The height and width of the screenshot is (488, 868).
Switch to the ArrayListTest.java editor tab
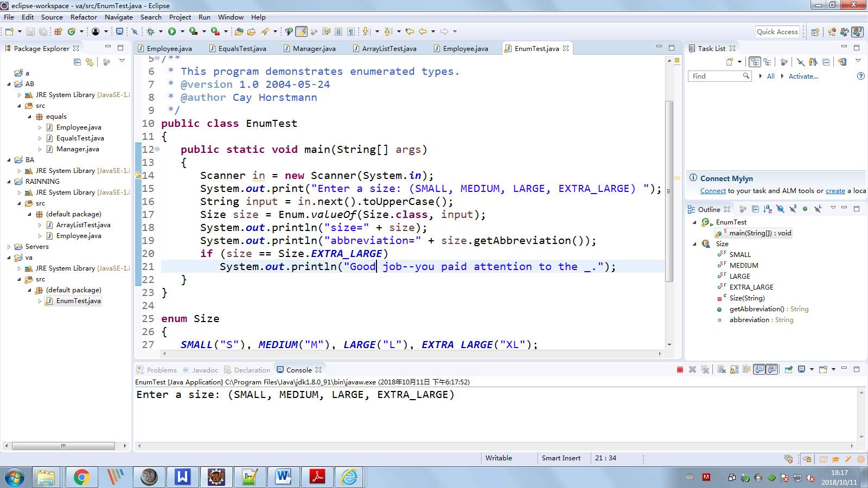click(x=385, y=48)
